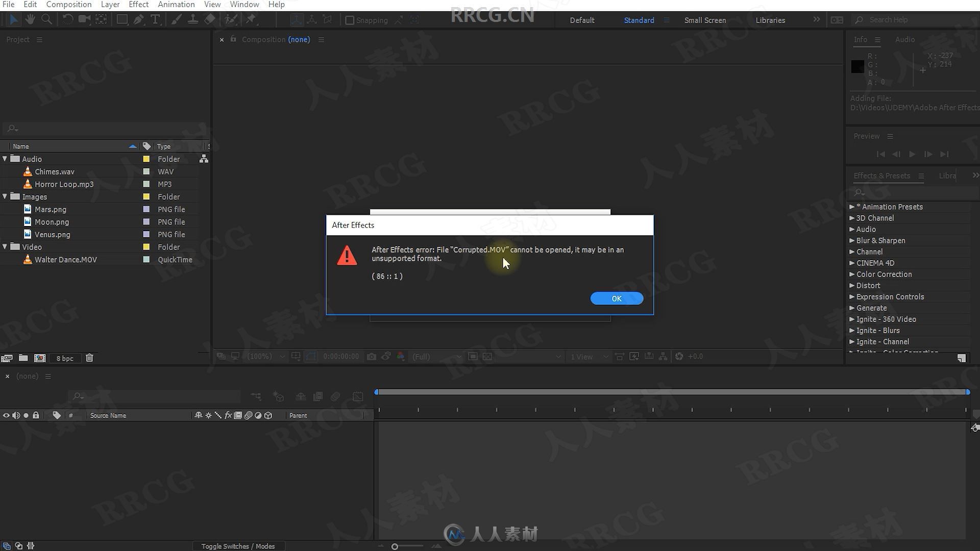Toggle the Graph Editor button
The height and width of the screenshot is (551, 980).
click(x=358, y=396)
